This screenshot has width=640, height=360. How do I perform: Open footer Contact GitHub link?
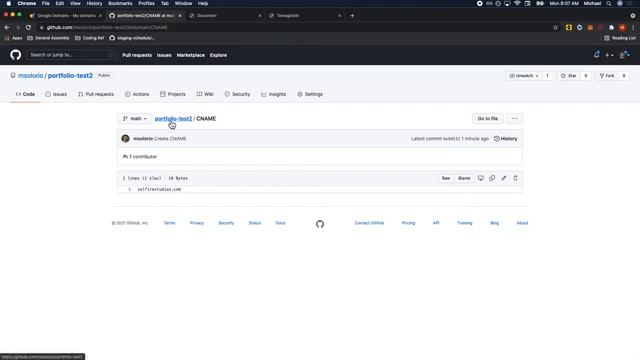point(369,223)
